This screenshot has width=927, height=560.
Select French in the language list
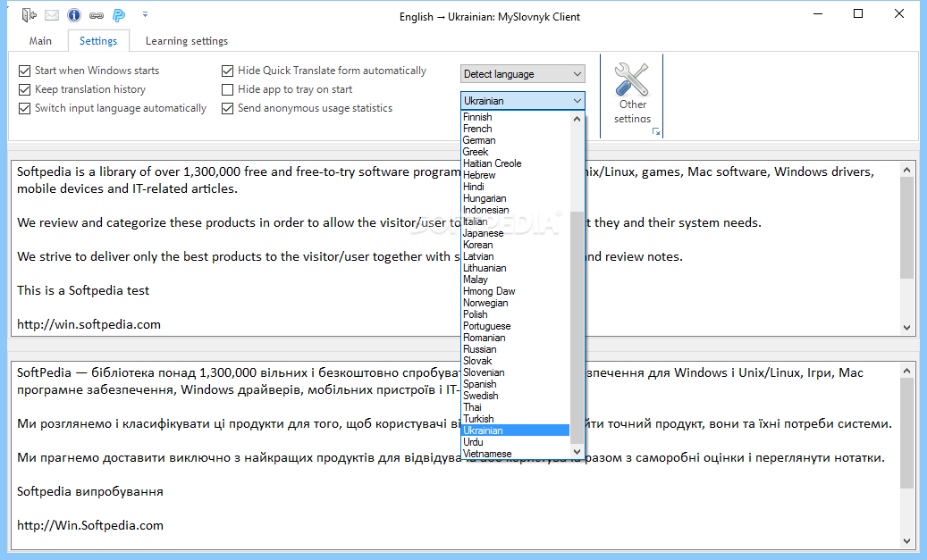click(515, 129)
